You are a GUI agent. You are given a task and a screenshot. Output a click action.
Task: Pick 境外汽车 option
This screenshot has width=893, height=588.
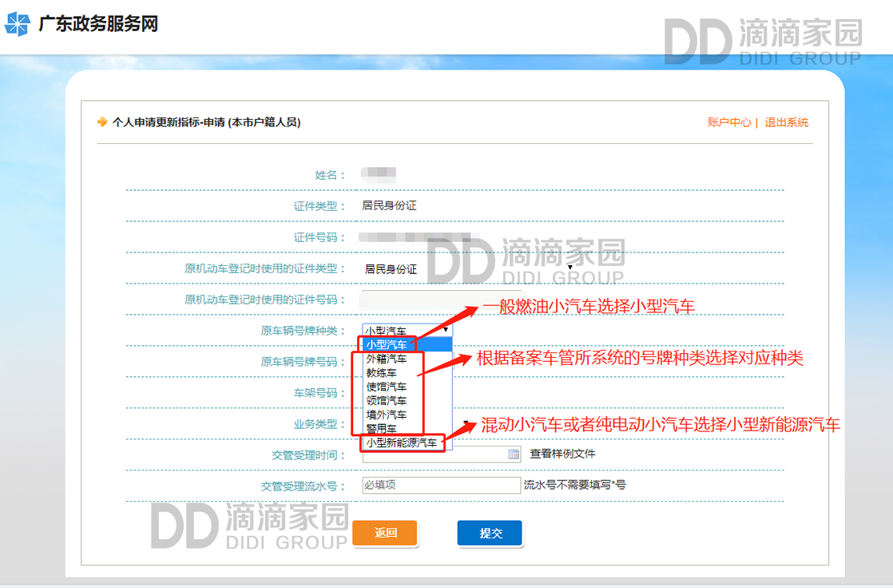407,414
